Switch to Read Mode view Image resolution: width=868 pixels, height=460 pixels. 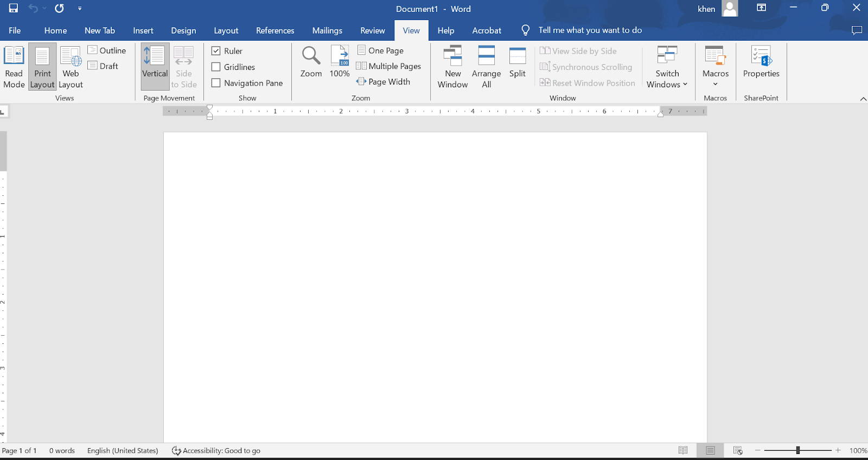14,67
